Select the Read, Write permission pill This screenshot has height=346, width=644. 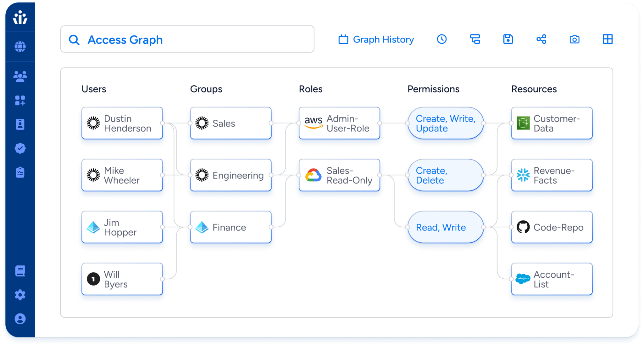click(x=445, y=227)
